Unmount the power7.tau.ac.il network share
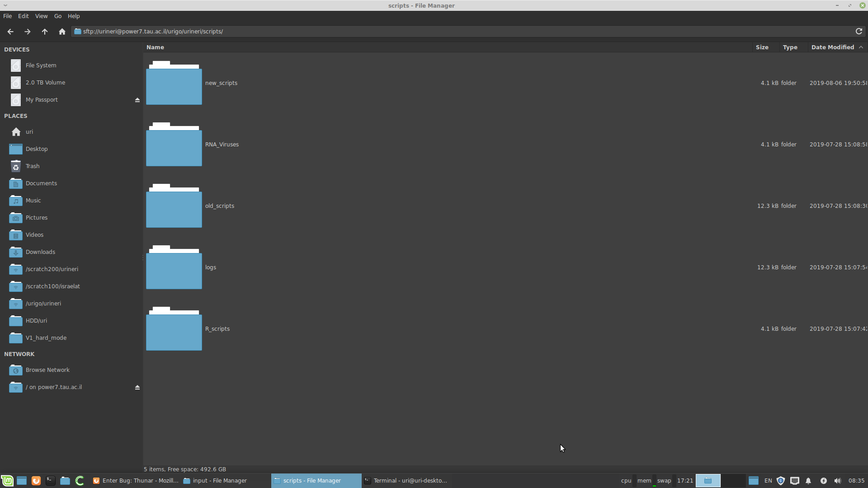Image resolution: width=868 pixels, height=488 pixels. point(137,387)
